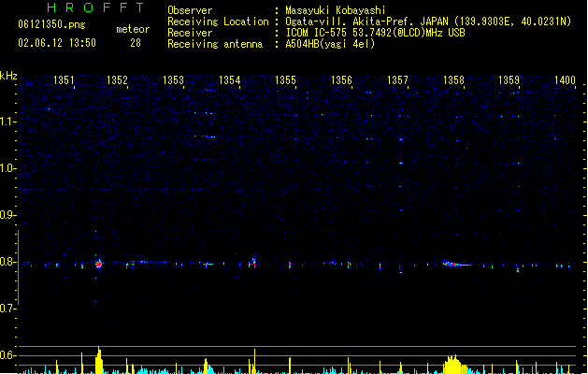Click the Receiver label
588x374 pixels.
(x=190, y=33)
